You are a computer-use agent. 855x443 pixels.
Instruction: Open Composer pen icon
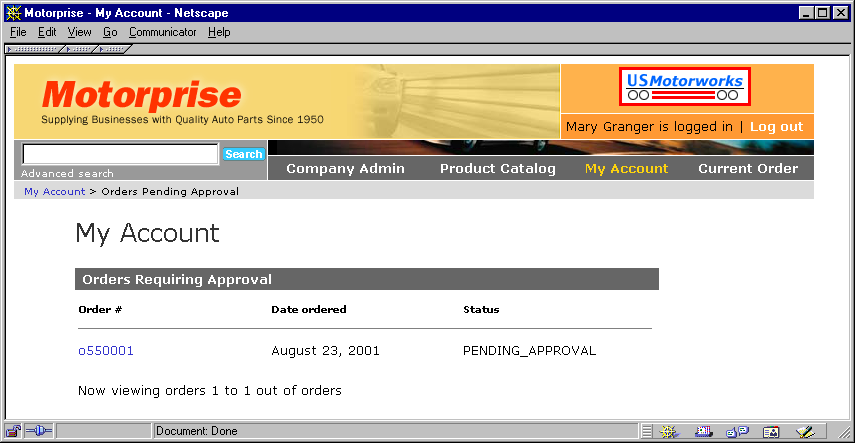tap(805, 432)
